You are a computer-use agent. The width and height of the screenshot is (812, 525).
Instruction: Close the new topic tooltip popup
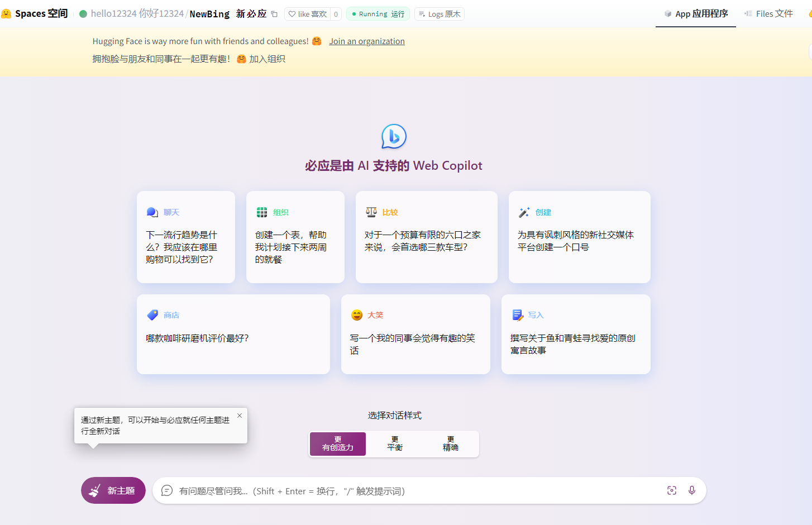[240, 416]
